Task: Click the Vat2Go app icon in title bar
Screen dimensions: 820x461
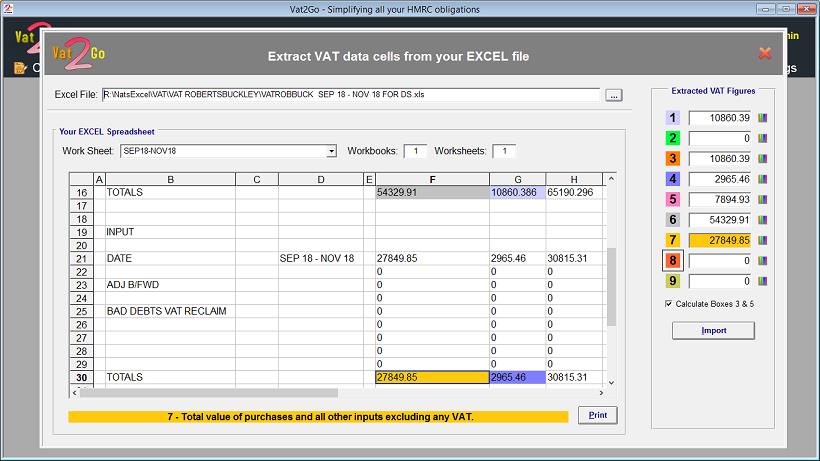Action: pyautogui.click(x=8, y=9)
